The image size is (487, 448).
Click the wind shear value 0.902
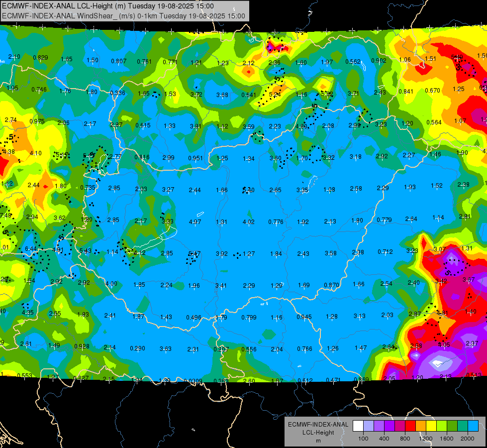[x=379, y=61]
